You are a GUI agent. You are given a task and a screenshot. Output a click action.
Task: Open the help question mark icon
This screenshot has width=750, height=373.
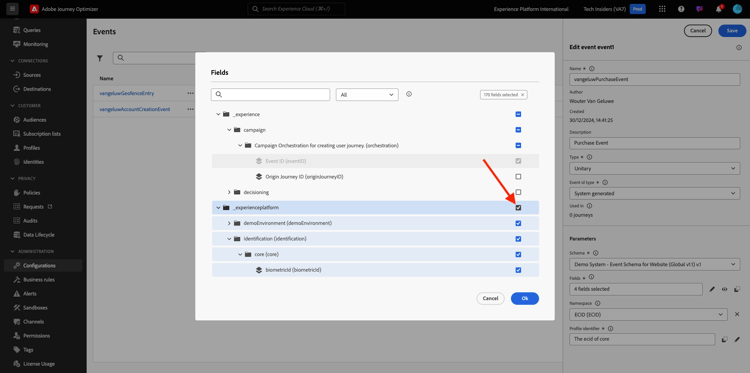[681, 9]
